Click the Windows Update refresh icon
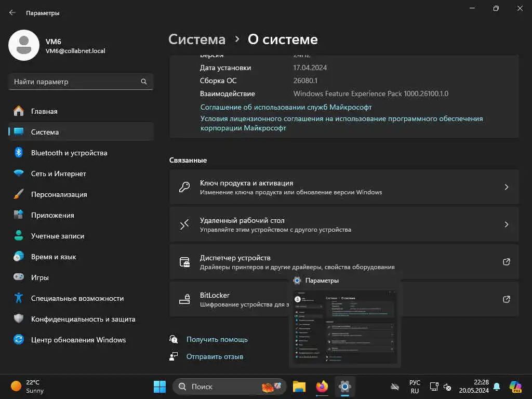 tap(19, 339)
